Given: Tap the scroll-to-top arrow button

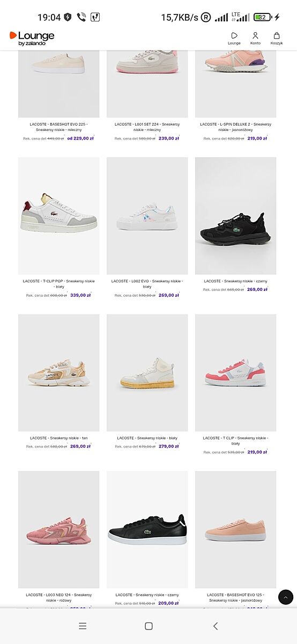Looking at the screenshot, I should [x=286, y=597].
